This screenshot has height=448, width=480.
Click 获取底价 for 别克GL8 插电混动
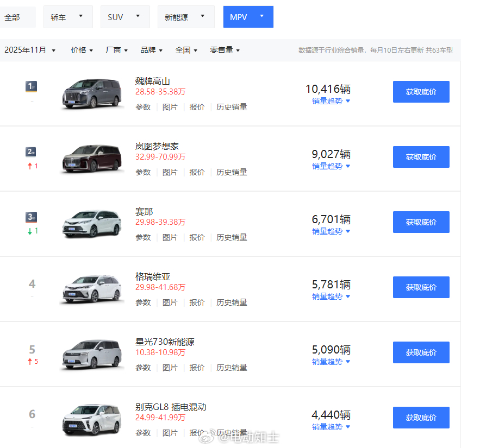[x=421, y=418]
